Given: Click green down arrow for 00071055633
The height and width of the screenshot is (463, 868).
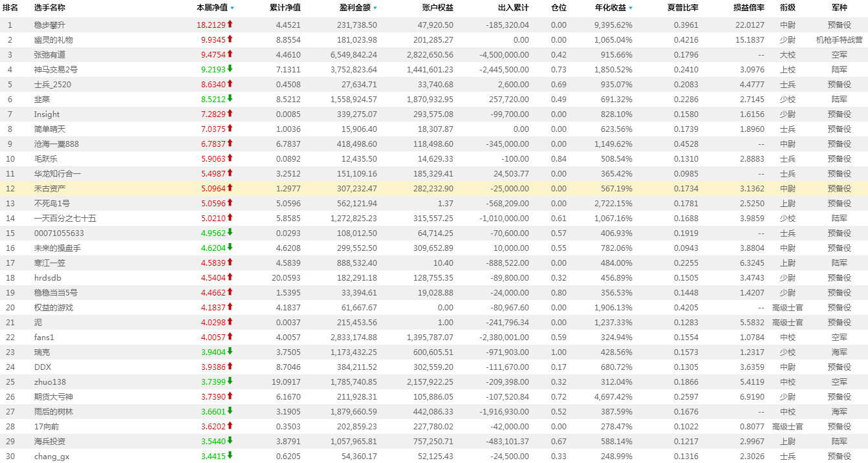Looking at the screenshot, I should click(x=230, y=232).
